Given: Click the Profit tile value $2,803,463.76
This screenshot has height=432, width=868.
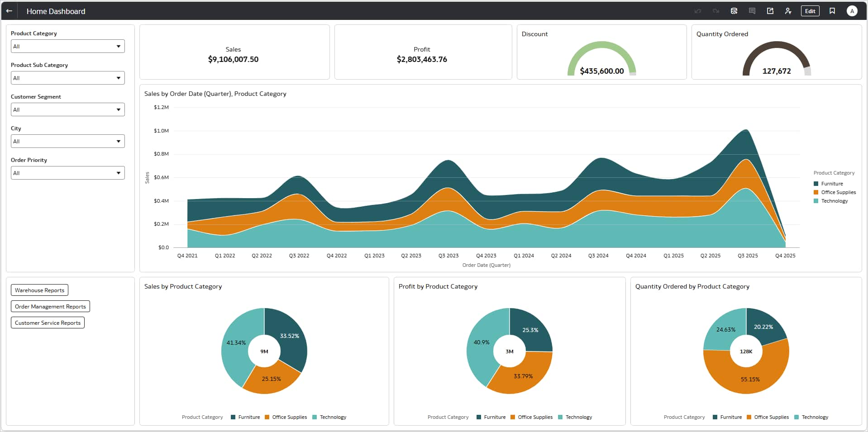Looking at the screenshot, I should coord(422,59).
